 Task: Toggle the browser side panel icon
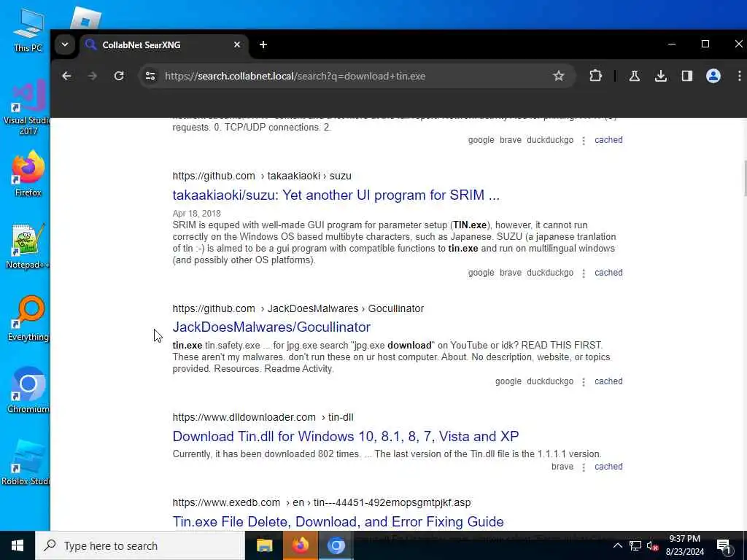[687, 76]
